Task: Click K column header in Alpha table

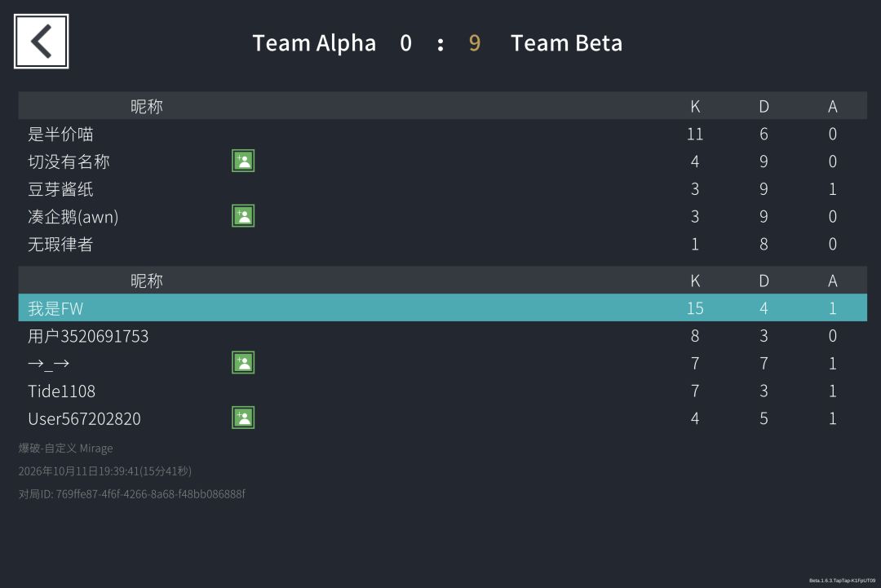Action: 695,106
